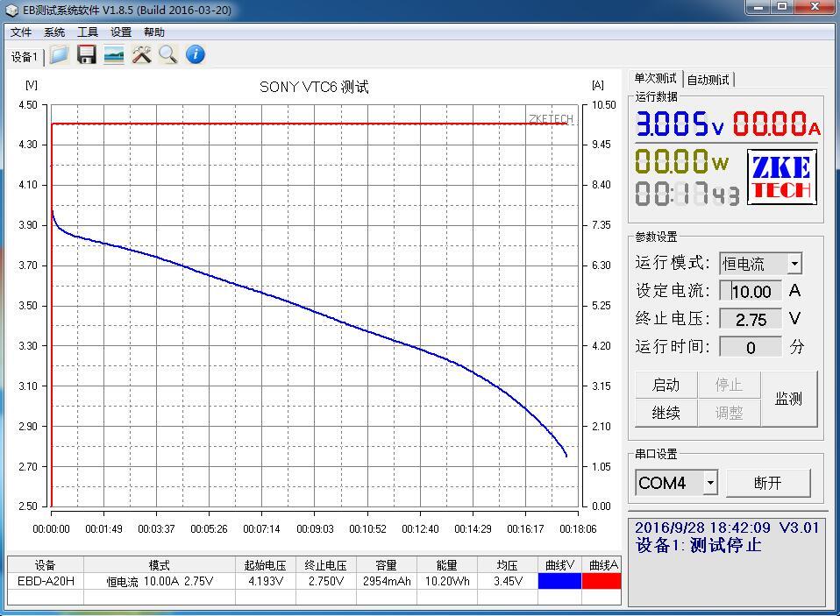Click the ZKE TECH logo
The height and width of the screenshot is (616, 840).
coord(782,177)
